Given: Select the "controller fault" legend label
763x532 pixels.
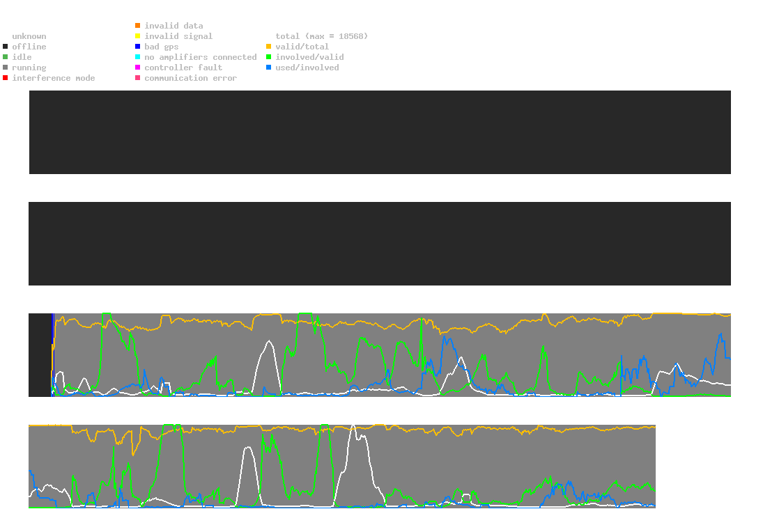Looking at the screenshot, I should tap(183, 68).
